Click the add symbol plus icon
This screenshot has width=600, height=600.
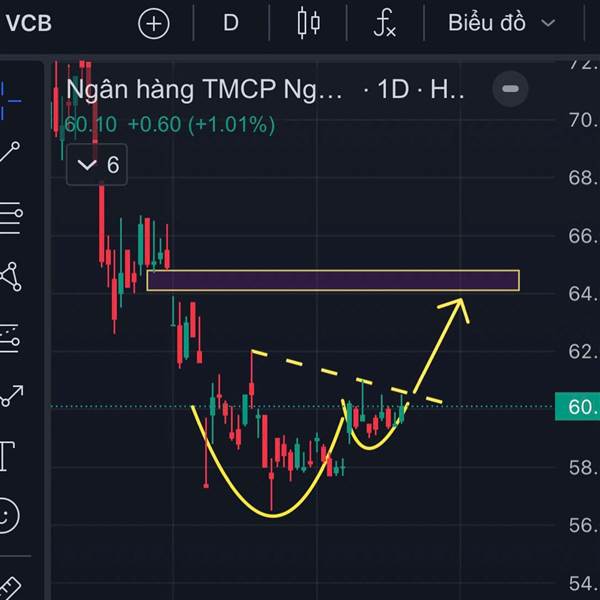click(153, 24)
